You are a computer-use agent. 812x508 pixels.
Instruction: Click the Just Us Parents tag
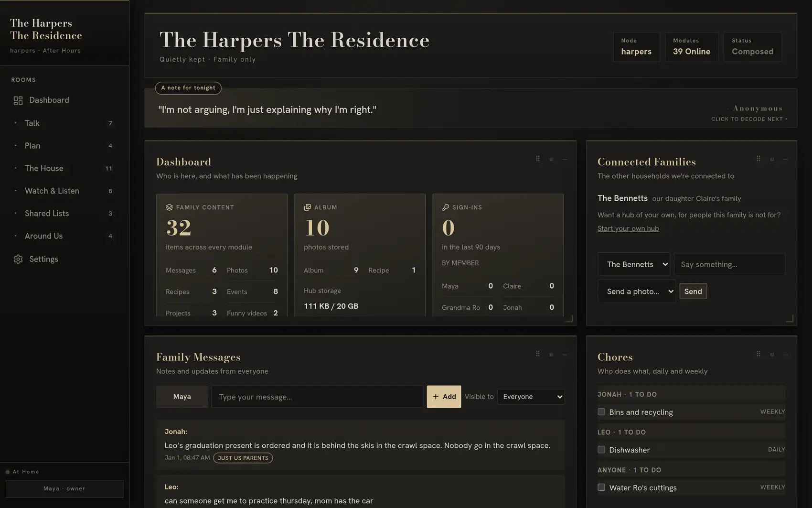(x=243, y=458)
